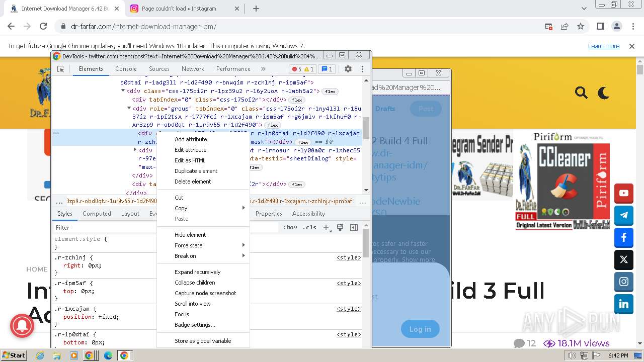Activate the DevTools element inspector picker

pos(60,69)
